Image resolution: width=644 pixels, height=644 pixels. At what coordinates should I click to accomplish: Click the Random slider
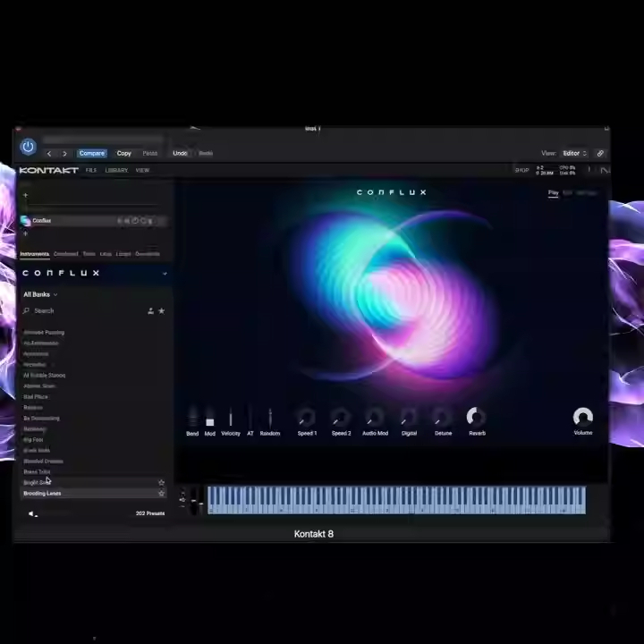pos(270,418)
